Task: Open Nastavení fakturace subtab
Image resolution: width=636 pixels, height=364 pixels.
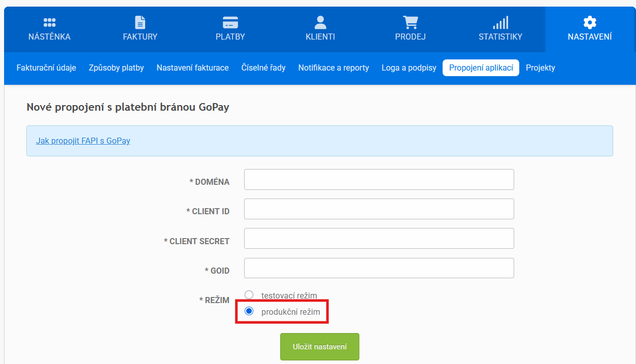Action: pos(192,68)
